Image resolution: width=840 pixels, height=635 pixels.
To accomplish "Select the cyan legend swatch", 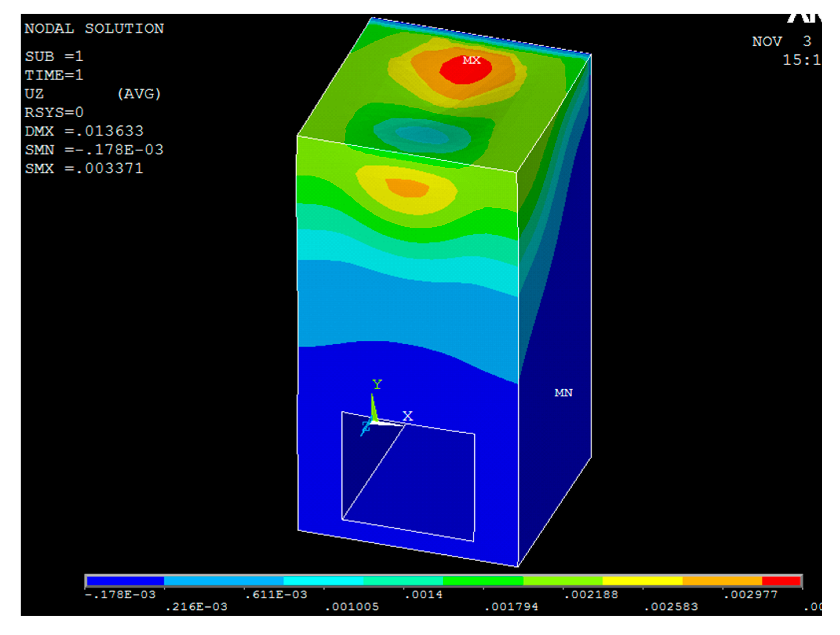I will point(323,581).
